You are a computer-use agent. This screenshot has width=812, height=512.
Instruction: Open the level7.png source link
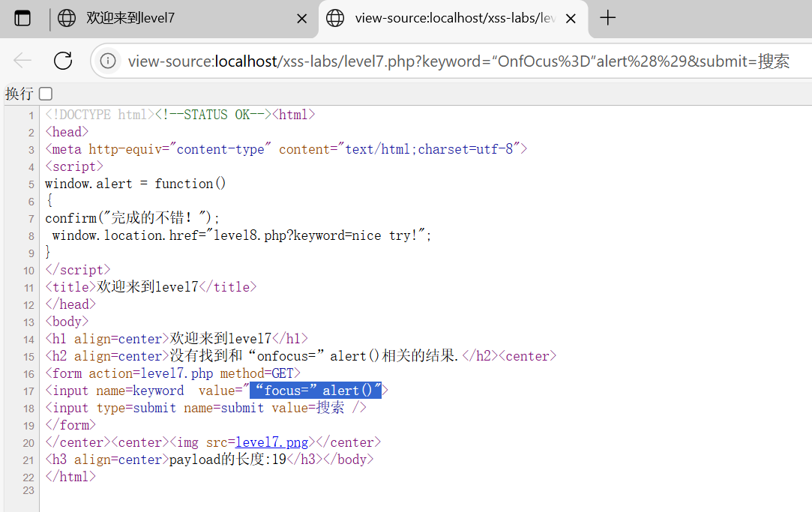(x=272, y=442)
